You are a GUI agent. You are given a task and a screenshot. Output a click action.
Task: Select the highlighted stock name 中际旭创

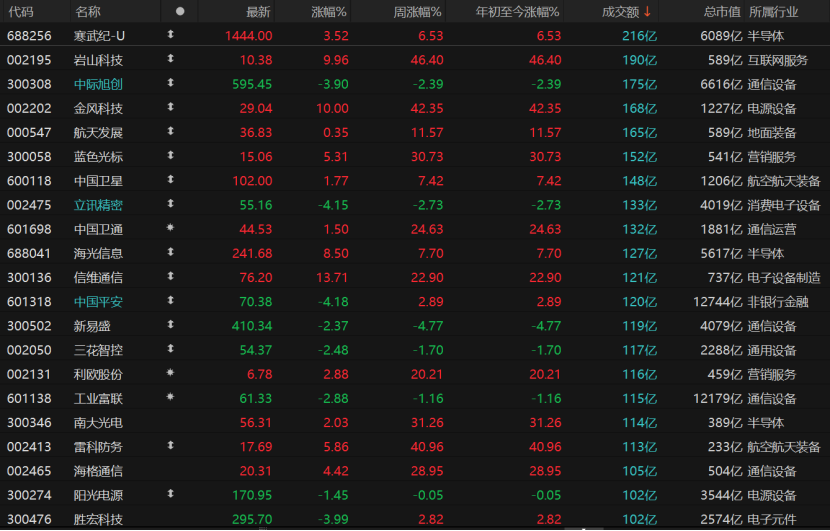[x=98, y=84]
